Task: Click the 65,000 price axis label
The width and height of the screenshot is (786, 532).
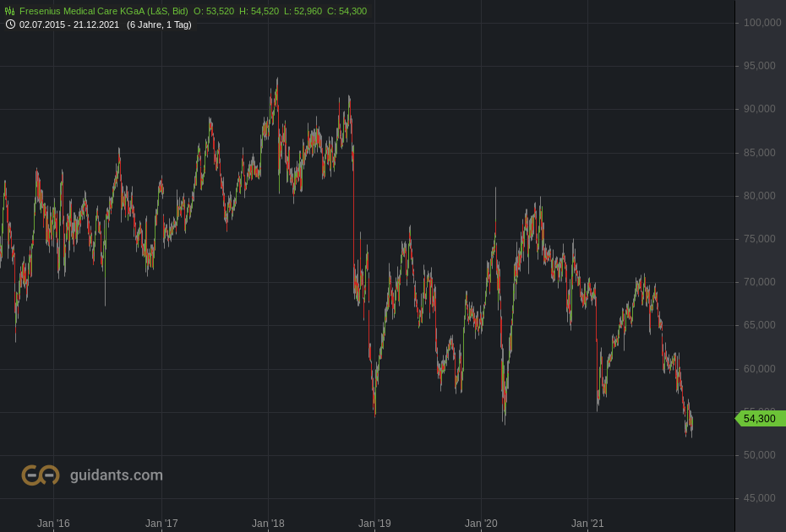Action: (x=760, y=326)
